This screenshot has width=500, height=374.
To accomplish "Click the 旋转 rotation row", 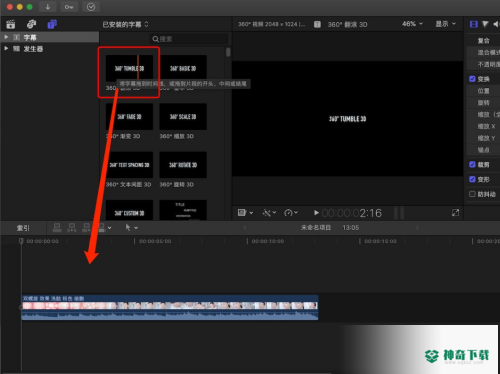I will [x=483, y=103].
